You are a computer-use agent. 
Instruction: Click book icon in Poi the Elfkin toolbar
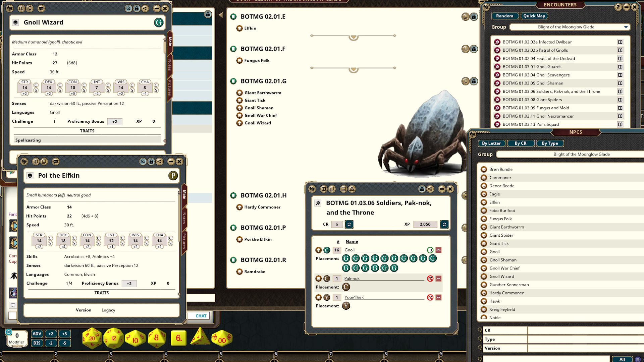(36, 162)
